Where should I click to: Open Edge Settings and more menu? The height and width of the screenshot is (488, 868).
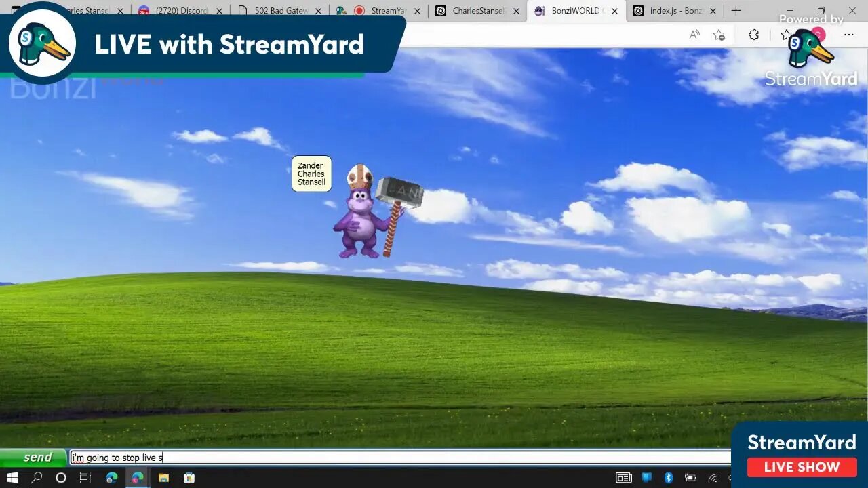[x=849, y=35]
